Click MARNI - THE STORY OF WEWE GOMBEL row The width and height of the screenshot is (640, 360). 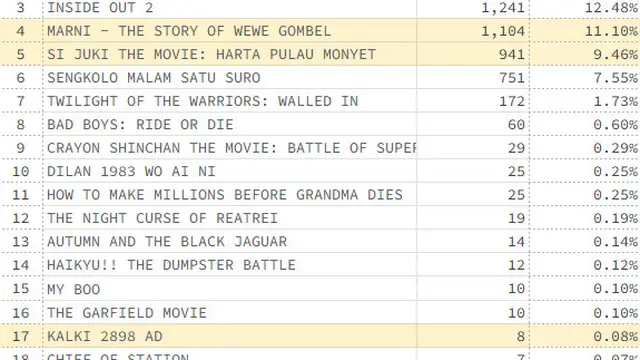(x=320, y=31)
